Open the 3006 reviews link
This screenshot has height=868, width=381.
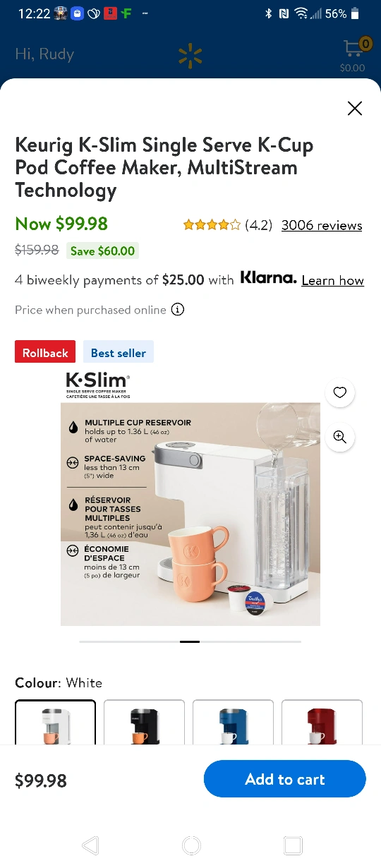pyautogui.click(x=322, y=225)
